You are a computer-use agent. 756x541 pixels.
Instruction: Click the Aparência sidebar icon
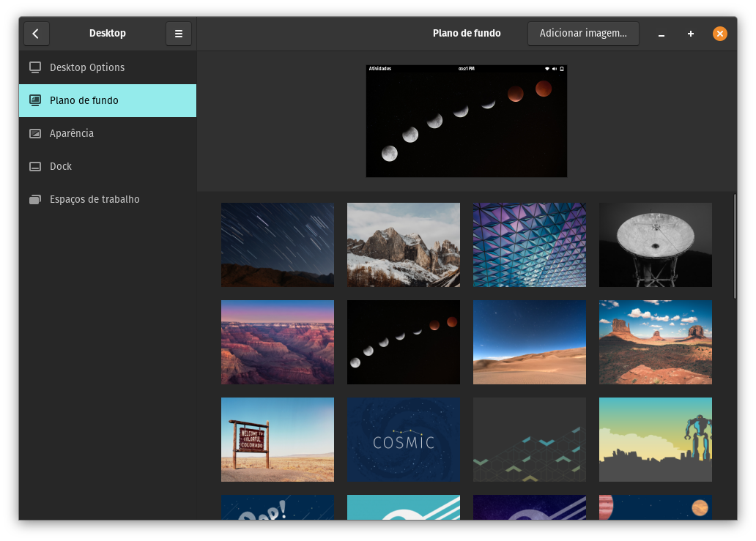coord(35,133)
